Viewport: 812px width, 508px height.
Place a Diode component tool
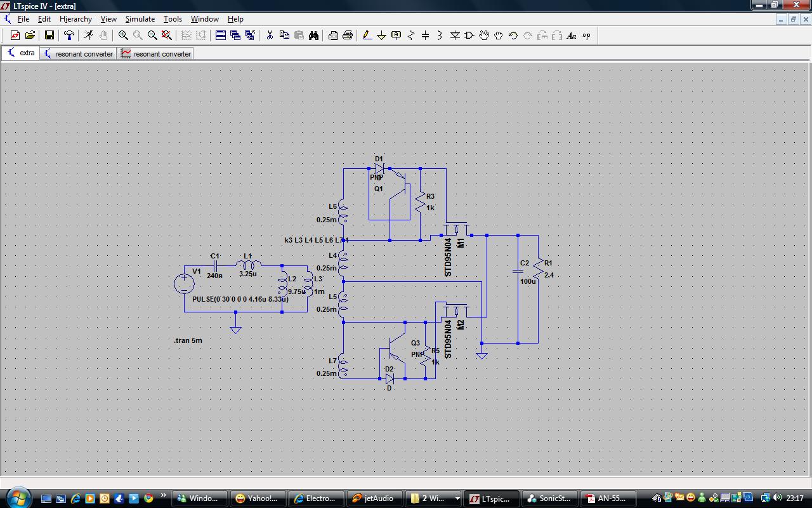tap(455, 36)
